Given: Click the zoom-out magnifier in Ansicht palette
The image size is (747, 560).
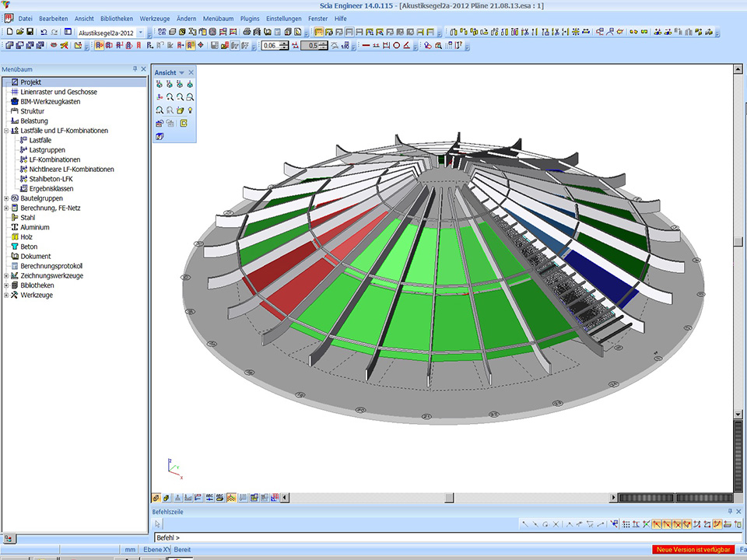Looking at the screenshot, I should click(x=180, y=97).
